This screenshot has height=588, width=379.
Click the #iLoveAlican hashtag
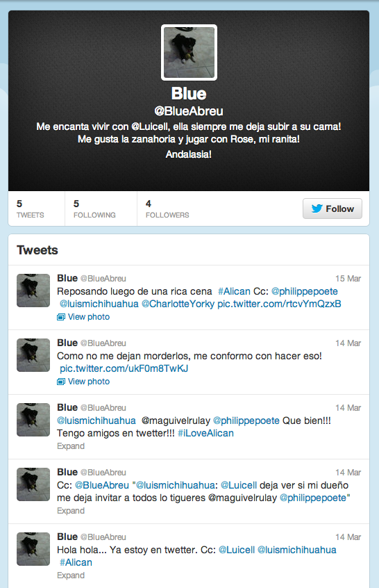click(205, 433)
